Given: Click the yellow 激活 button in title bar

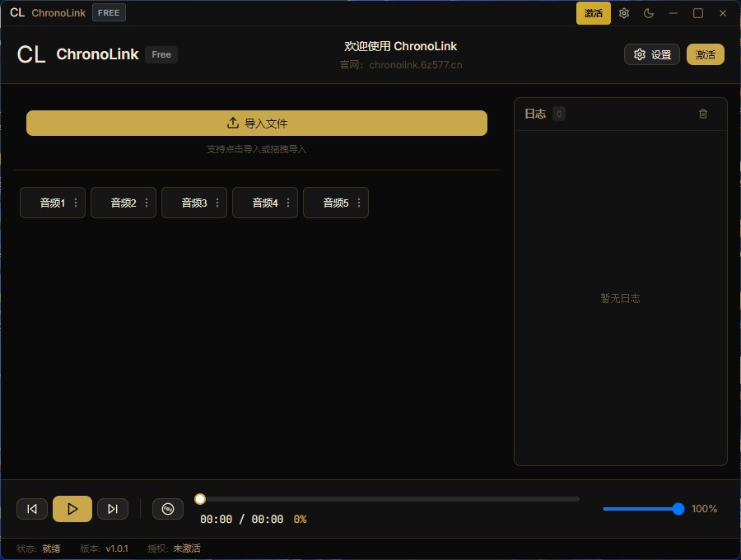Looking at the screenshot, I should tap(593, 13).
